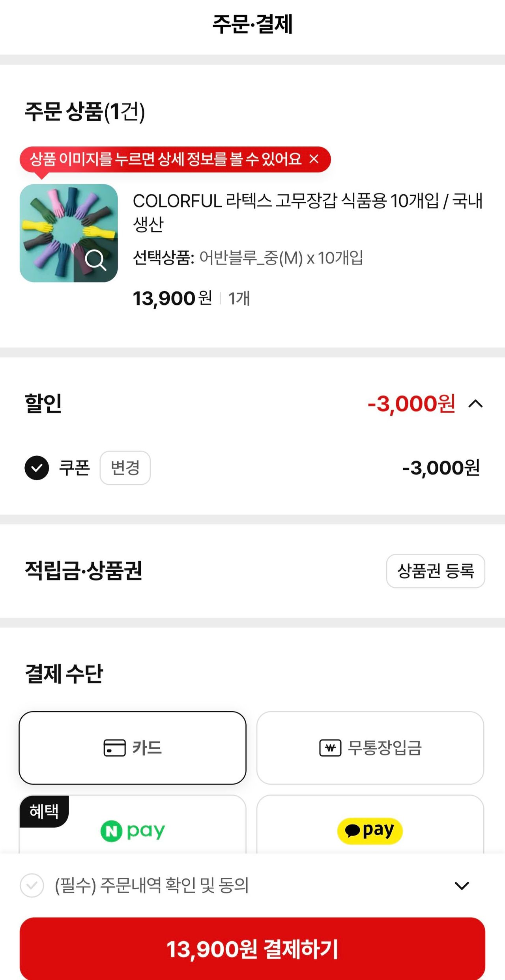Click the 상품권 등록 button
The image size is (505, 980).
point(435,571)
